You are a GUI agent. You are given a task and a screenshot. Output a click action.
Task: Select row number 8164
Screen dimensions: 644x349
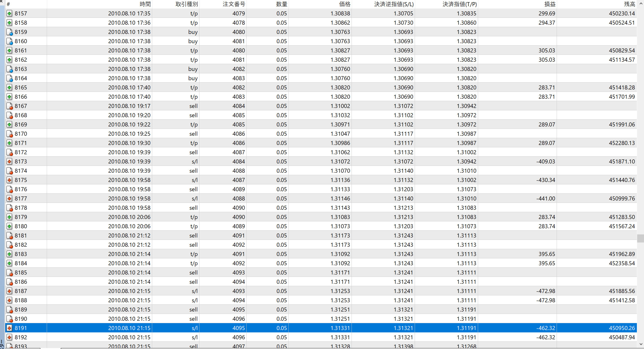(21, 78)
